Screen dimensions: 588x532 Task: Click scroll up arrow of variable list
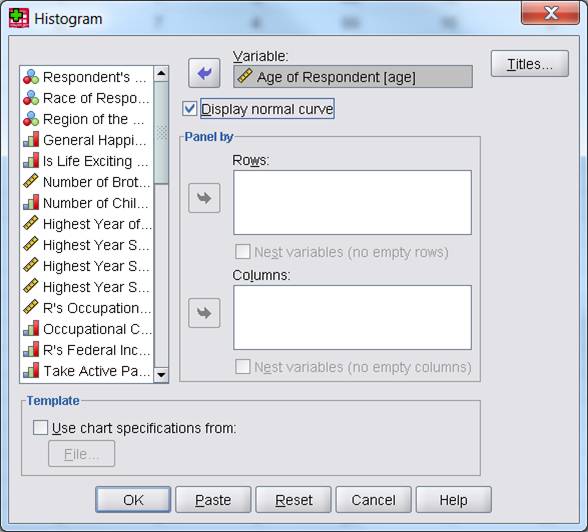point(161,73)
